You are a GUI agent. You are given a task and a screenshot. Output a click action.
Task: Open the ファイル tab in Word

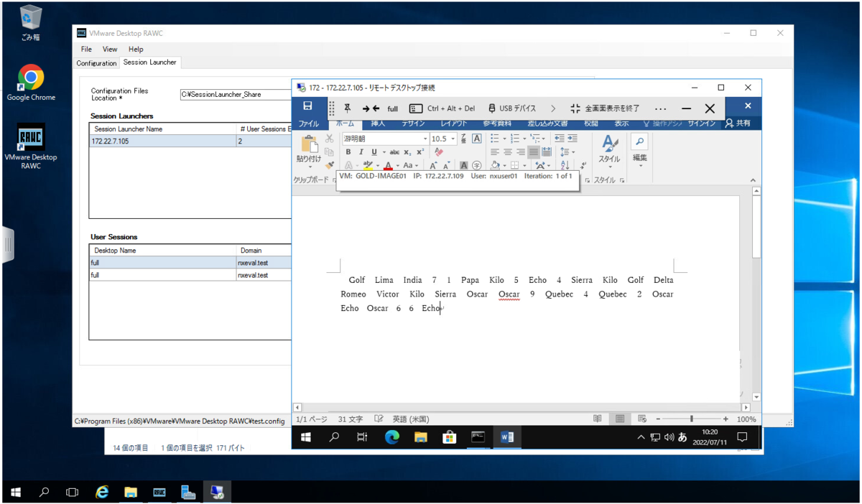(309, 123)
